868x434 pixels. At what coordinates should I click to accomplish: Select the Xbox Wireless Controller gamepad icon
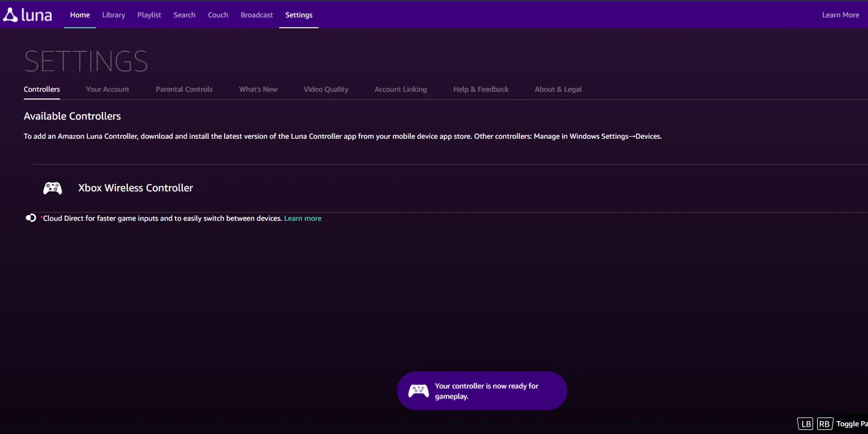(x=53, y=188)
